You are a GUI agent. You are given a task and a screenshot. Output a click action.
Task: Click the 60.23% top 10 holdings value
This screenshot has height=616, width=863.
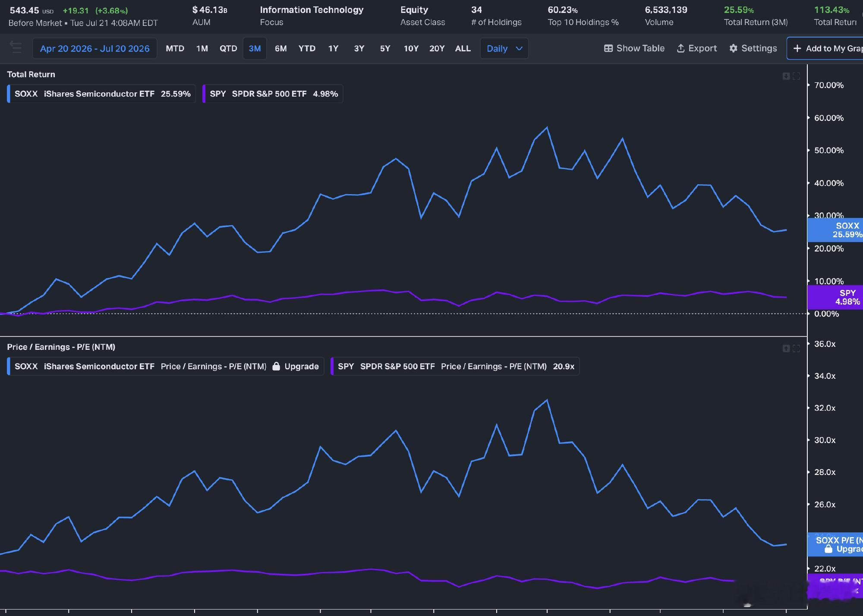tap(563, 10)
